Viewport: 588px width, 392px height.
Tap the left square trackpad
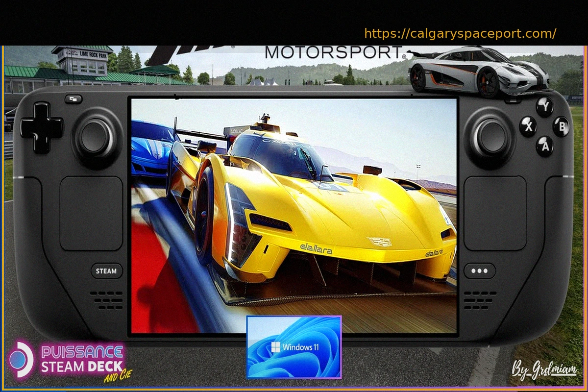coord(91,213)
